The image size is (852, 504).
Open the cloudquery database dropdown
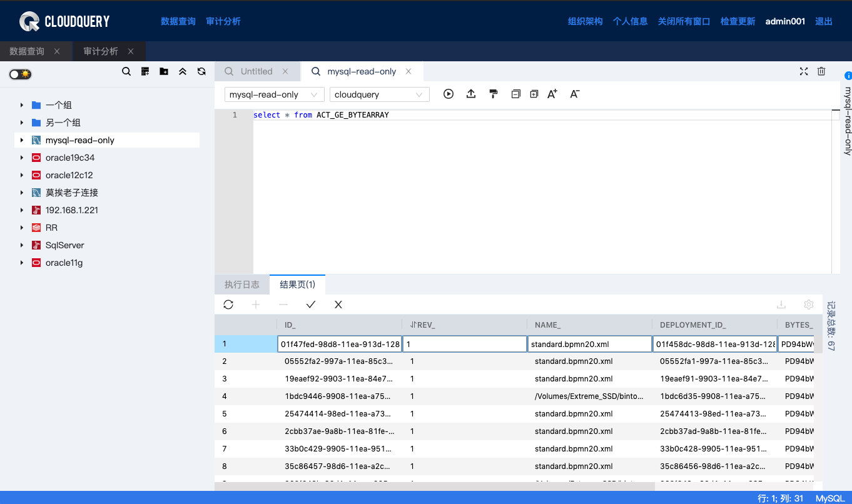pos(379,94)
